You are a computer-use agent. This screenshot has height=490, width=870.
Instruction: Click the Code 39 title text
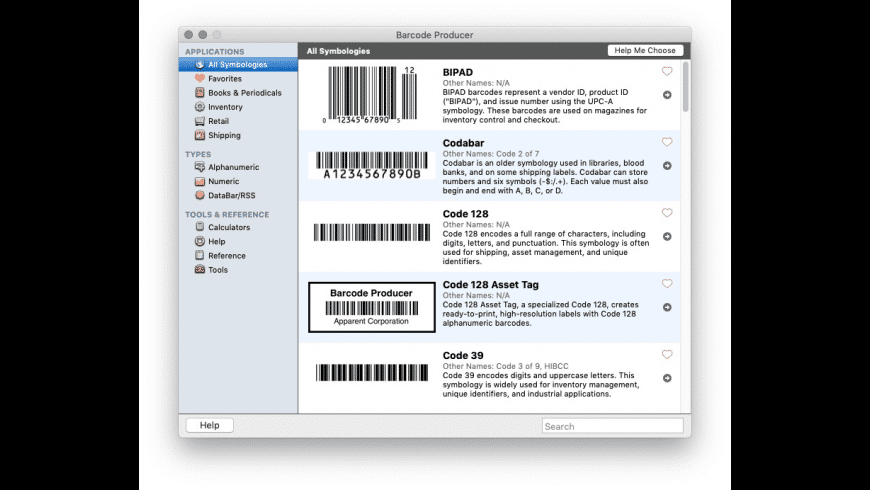[x=463, y=355]
